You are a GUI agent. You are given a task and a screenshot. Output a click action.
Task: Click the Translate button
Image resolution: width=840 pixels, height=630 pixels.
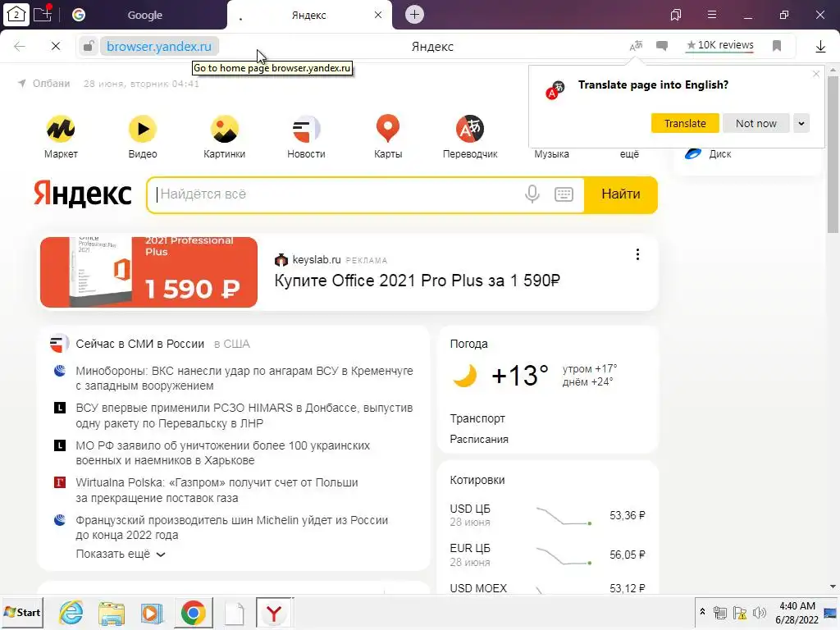(x=685, y=123)
